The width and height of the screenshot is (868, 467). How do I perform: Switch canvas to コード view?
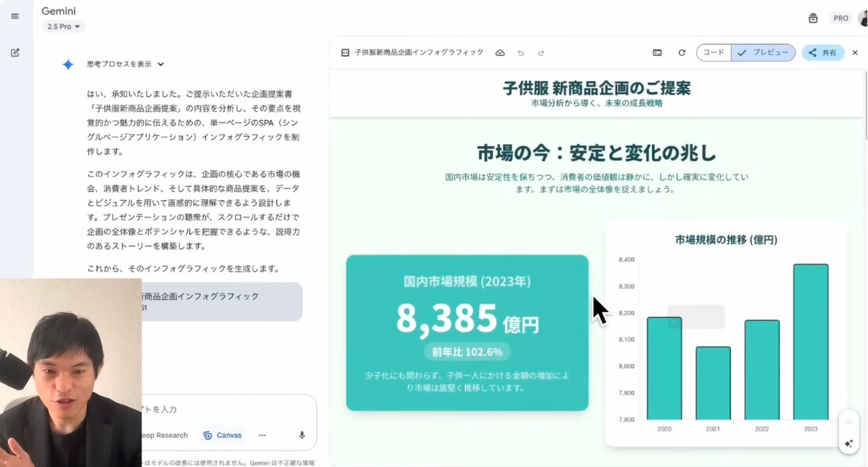[714, 53]
